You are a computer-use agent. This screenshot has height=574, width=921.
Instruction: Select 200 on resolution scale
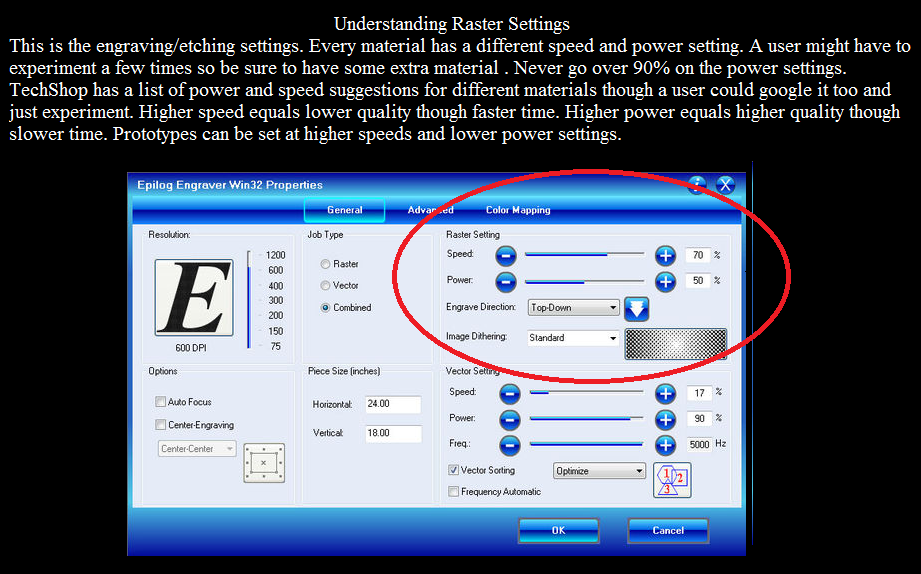point(275,316)
